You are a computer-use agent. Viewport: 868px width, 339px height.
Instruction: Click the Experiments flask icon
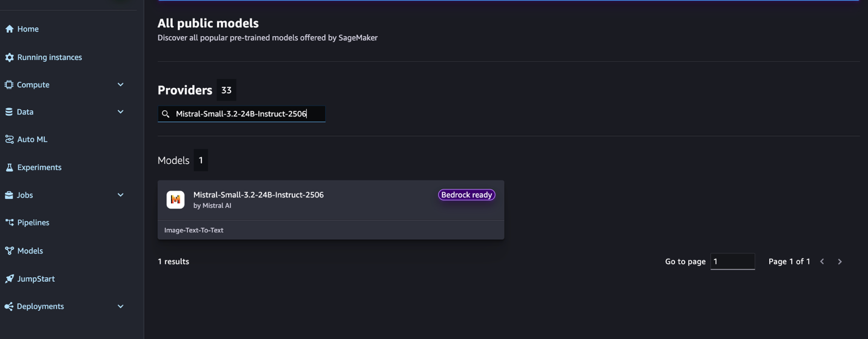click(x=9, y=167)
